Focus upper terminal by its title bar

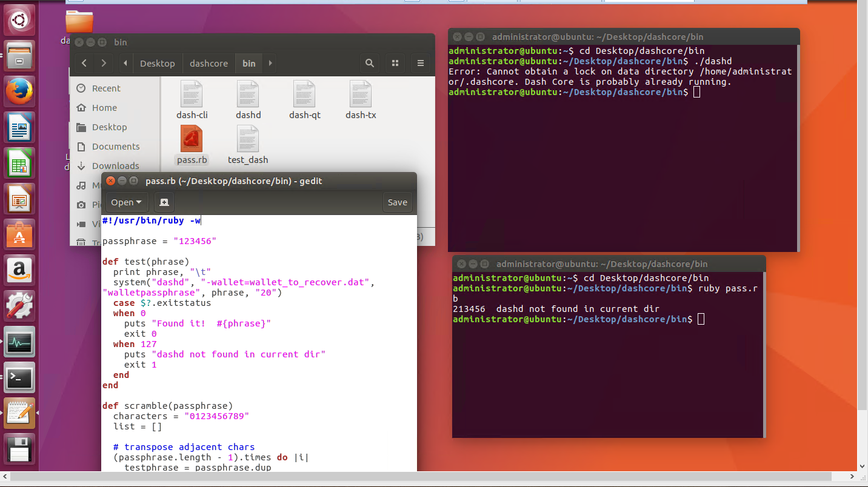point(624,37)
